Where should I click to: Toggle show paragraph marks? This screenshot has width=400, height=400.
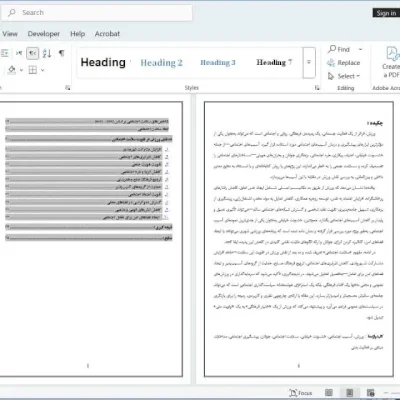pyautogui.click(x=62, y=53)
